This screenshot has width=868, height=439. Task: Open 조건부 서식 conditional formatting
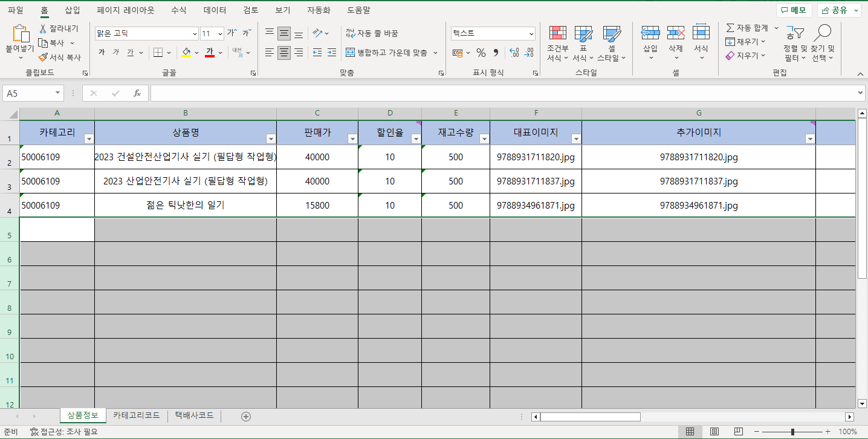tap(557, 44)
